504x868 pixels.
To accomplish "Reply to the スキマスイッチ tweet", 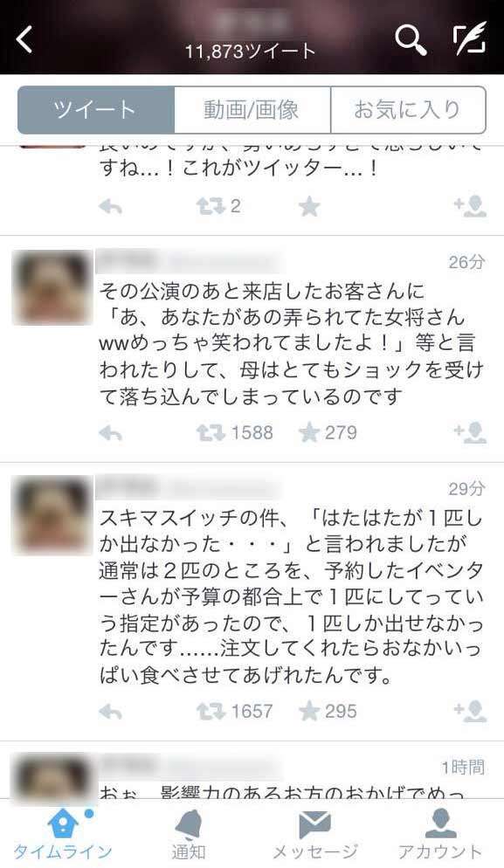I will pos(110,712).
